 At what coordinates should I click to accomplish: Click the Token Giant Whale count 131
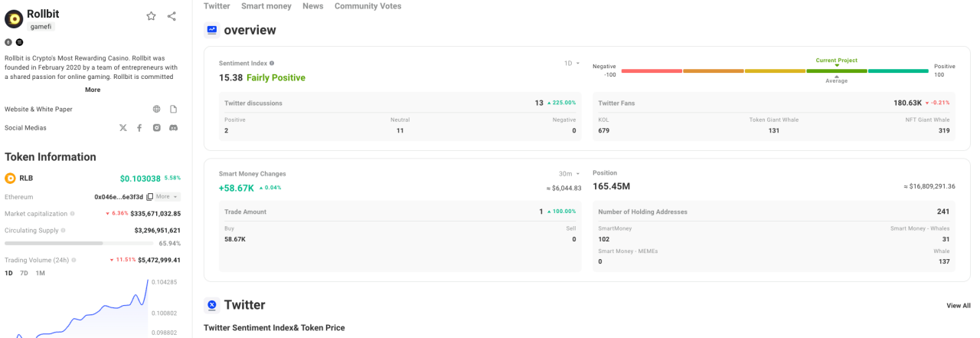tap(774, 131)
